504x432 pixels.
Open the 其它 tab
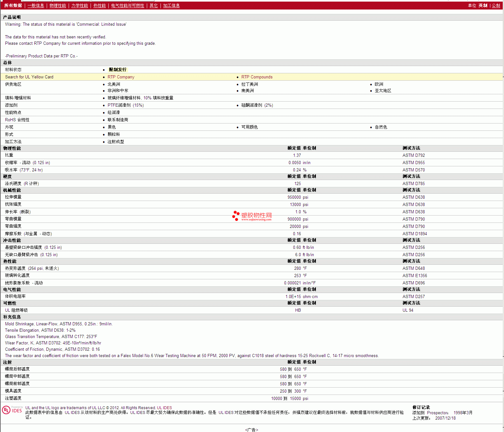coord(153,6)
